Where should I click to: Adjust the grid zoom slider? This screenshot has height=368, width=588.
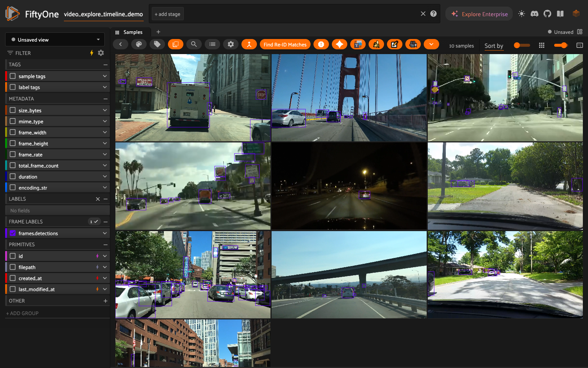pyautogui.click(x=522, y=45)
